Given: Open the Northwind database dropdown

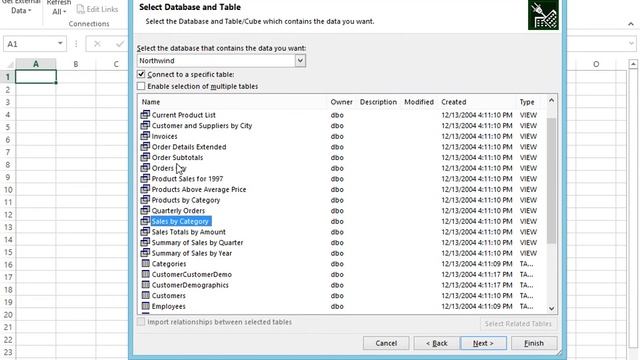Looking at the screenshot, I should (x=300, y=60).
